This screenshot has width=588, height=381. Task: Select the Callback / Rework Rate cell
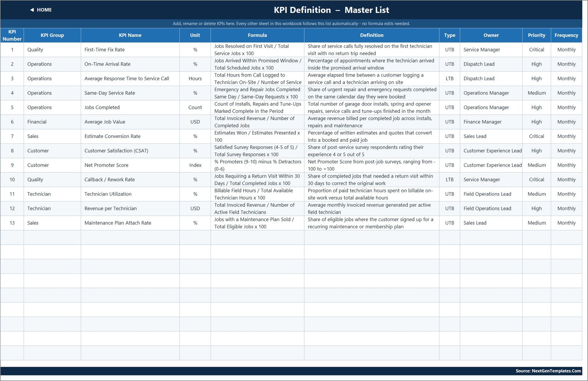[x=130, y=179]
